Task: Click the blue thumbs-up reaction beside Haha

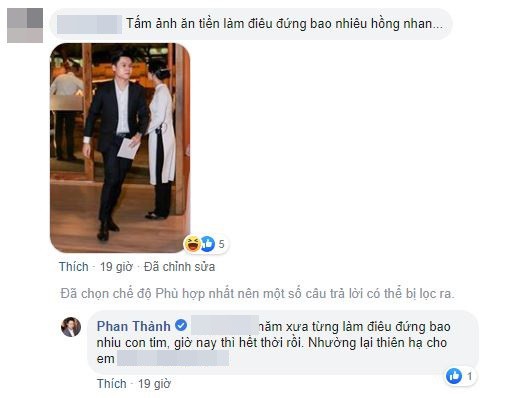Action: tap(207, 244)
